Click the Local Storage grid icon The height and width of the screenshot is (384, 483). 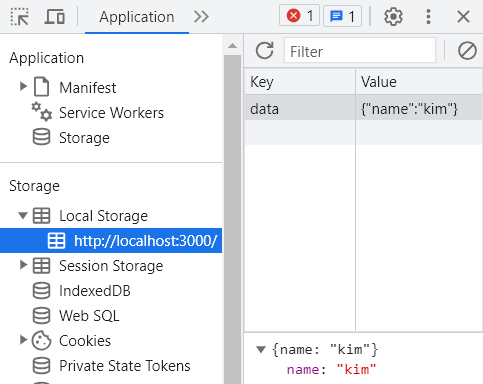42,215
